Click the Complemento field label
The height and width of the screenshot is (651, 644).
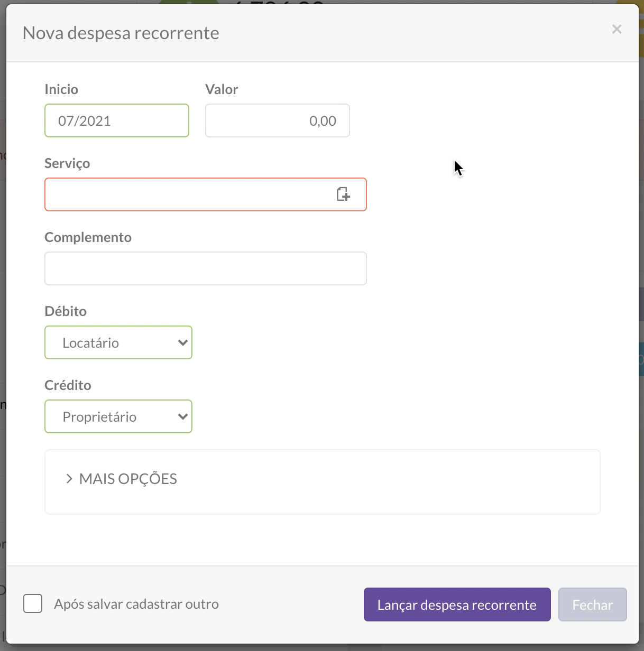pyautogui.click(x=88, y=237)
